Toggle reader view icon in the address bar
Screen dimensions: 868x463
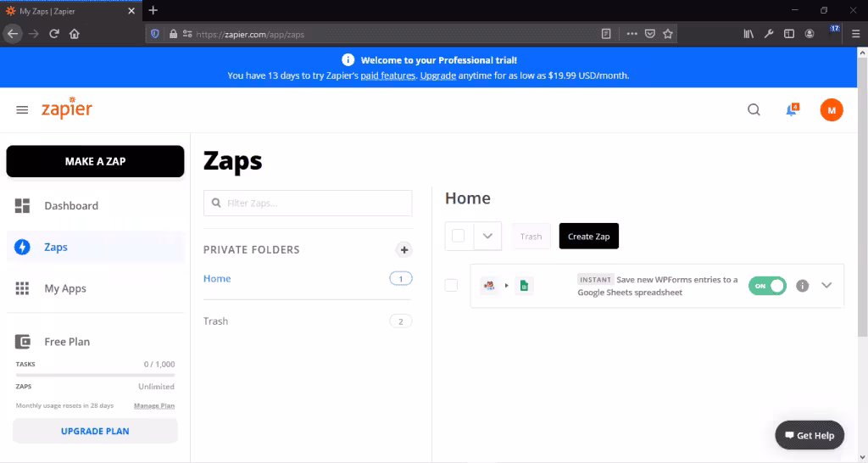coord(606,34)
